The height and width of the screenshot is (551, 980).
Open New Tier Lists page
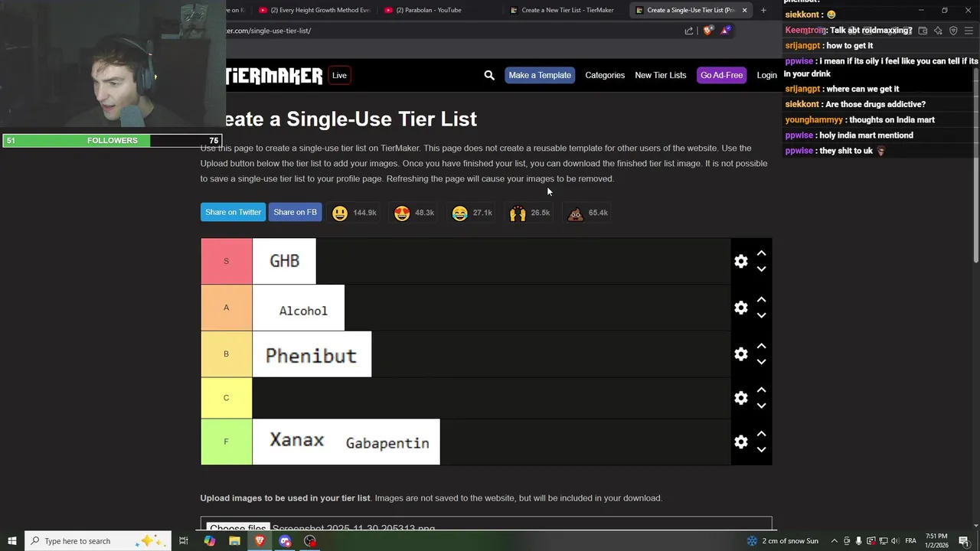[660, 75]
